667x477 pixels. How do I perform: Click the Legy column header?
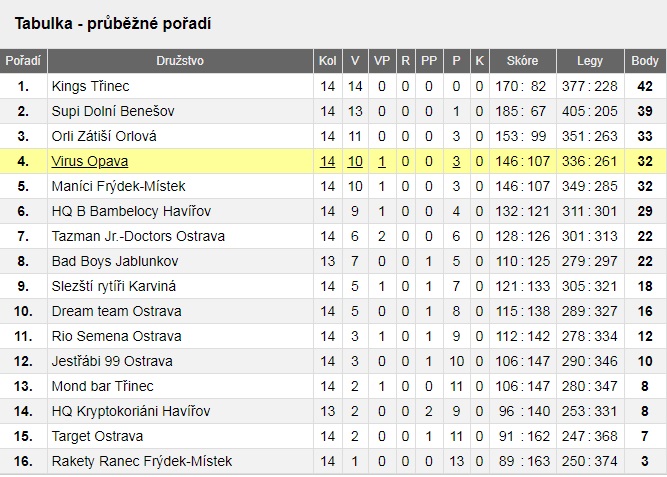coord(590,61)
